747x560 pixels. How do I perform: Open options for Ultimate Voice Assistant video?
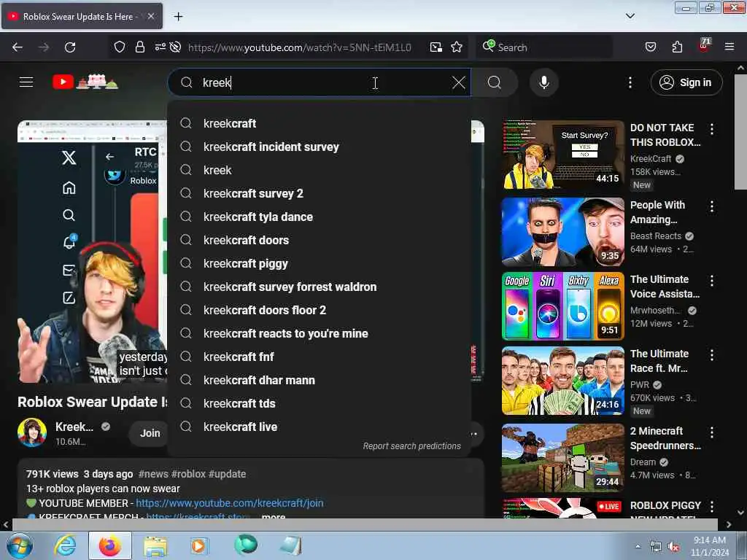point(712,281)
